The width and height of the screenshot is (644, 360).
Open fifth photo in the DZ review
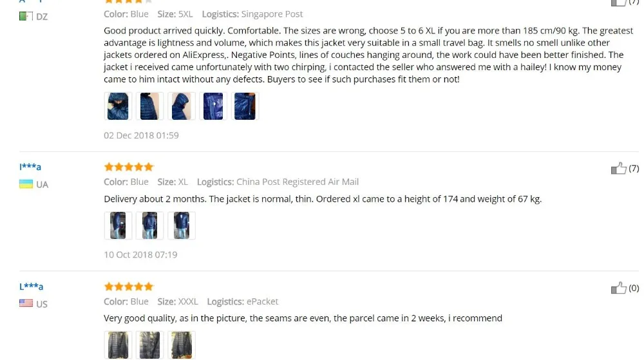coord(245,106)
